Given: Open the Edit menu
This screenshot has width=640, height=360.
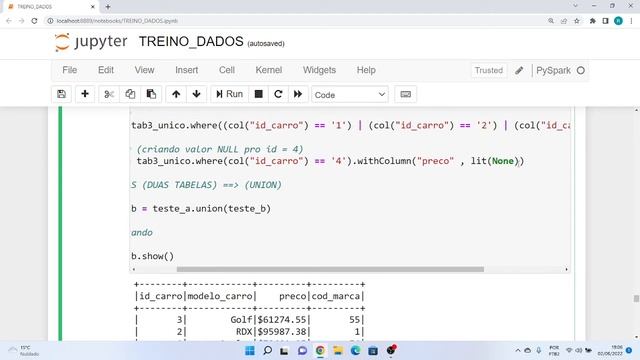Looking at the screenshot, I should (x=106, y=70).
